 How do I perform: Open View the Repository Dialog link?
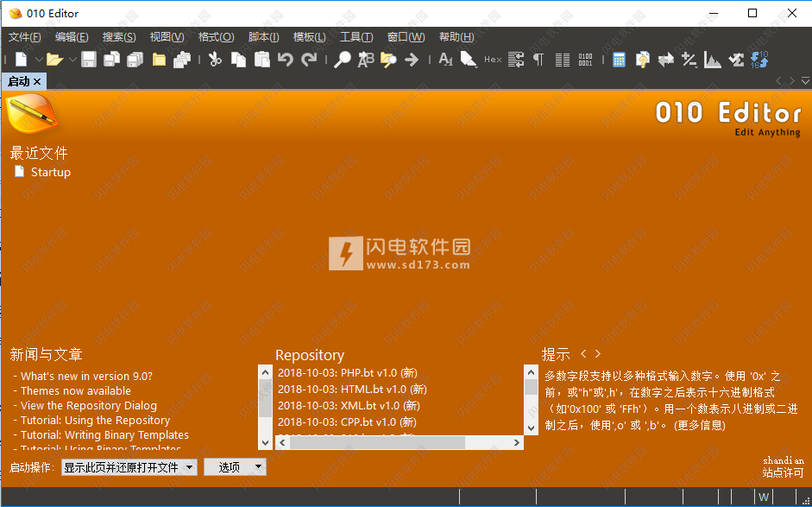[x=89, y=405]
